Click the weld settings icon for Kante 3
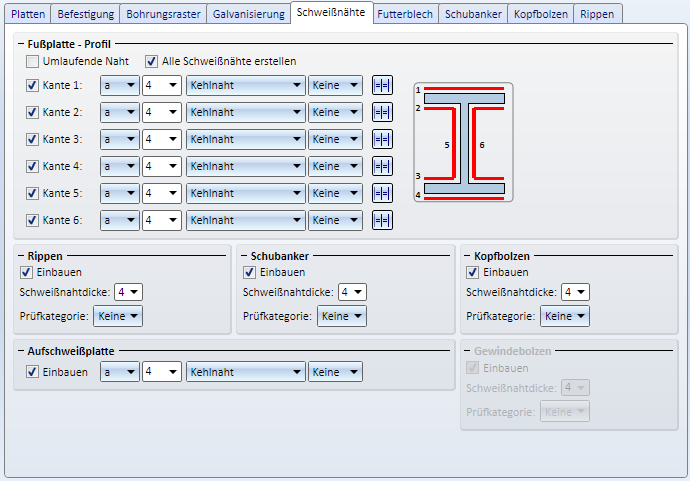This screenshot has height=481, width=690. pyautogui.click(x=382, y=140)
